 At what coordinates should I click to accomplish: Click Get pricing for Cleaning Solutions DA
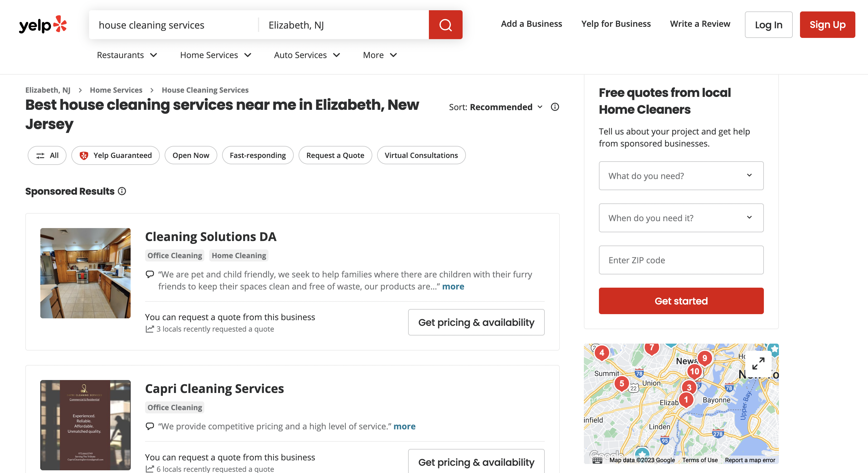point(476,322)
